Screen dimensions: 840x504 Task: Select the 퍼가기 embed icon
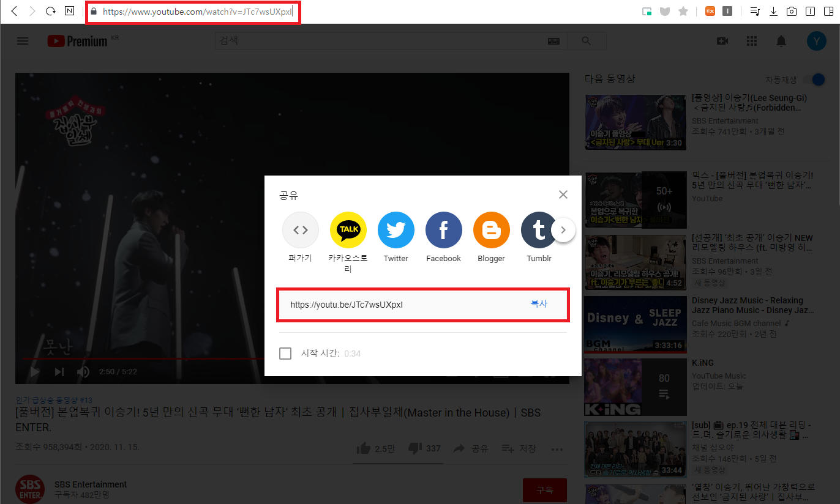301,230
